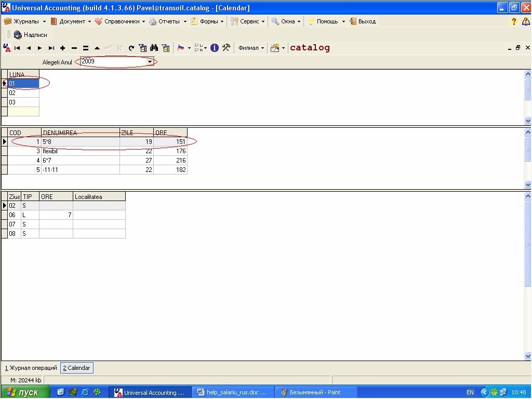The height and width of the screenshot is (399, 532).
Task: Select the flexibil schedule row
Action: click(x=97, y=151)
